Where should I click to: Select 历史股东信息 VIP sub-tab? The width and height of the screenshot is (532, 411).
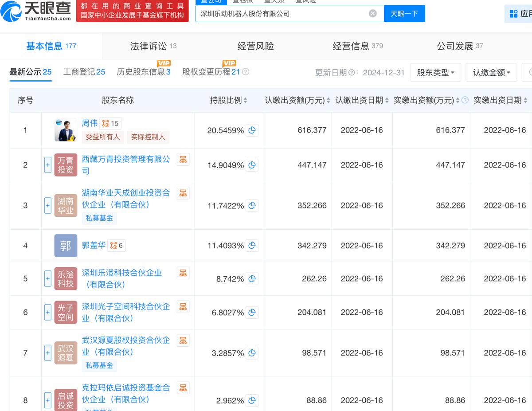[x=144, y=72]
